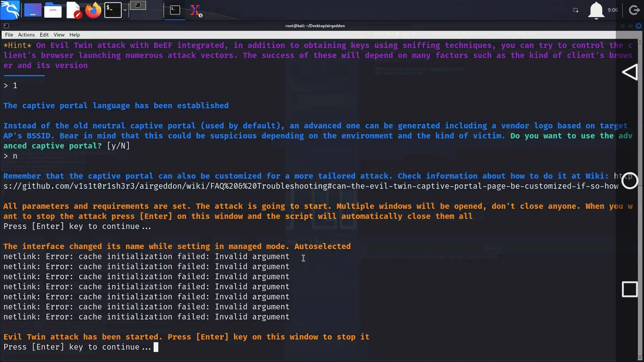This screenshot has height=362, width=644.
Task: Click the terminal window menu icon in title bar
Action: [x=6, y=26]
